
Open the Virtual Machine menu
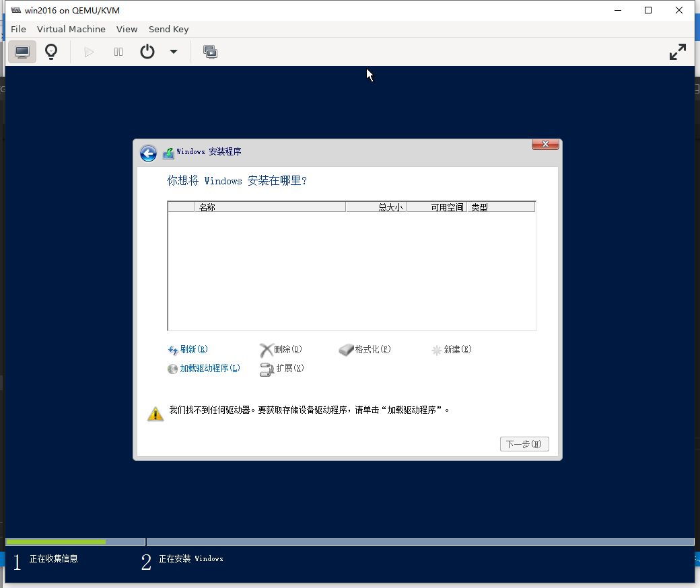pyautogui.click(x=71, y=29)
